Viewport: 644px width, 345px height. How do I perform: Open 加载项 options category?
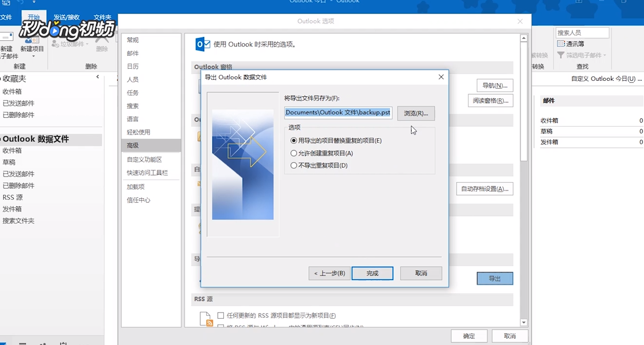click(151, 187)
